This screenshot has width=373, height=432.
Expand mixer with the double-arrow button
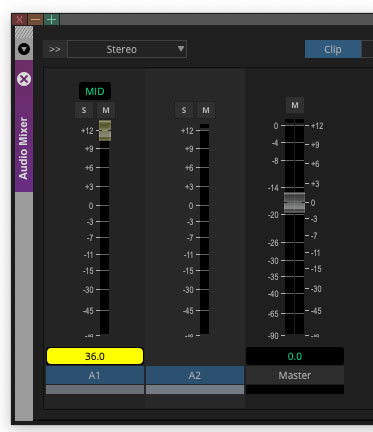(x=54, y=49)
